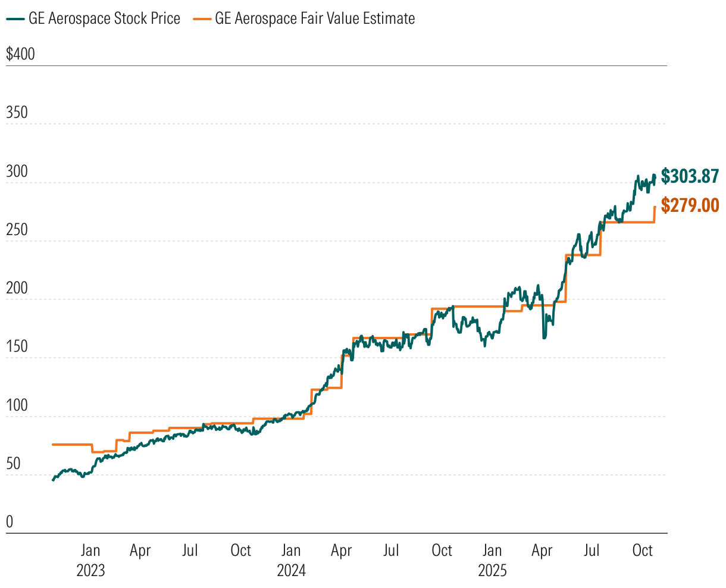726x588 pixels.
Task: Select the Jan 2023 x-axis marker
Action: (90, 551)
